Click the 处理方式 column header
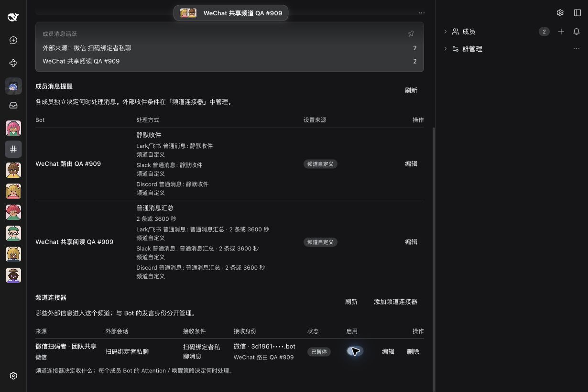588x392 pixels. [x=148, y=120]
